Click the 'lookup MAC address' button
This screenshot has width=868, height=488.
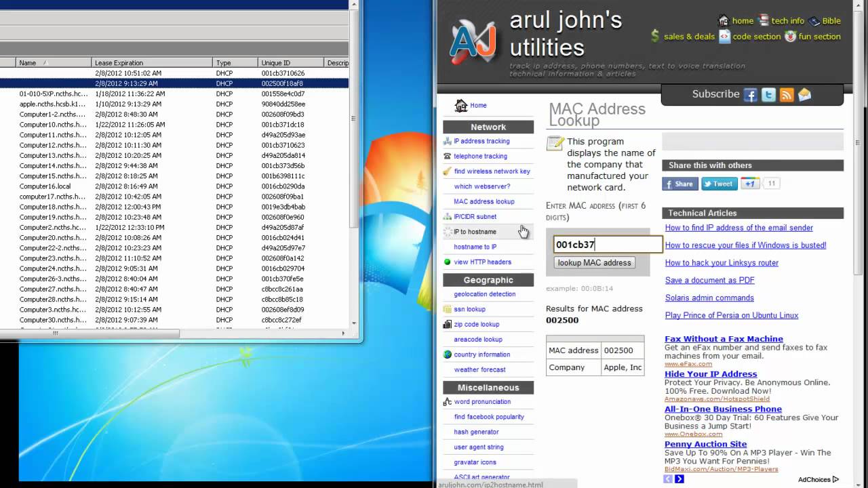click(594, 263)
